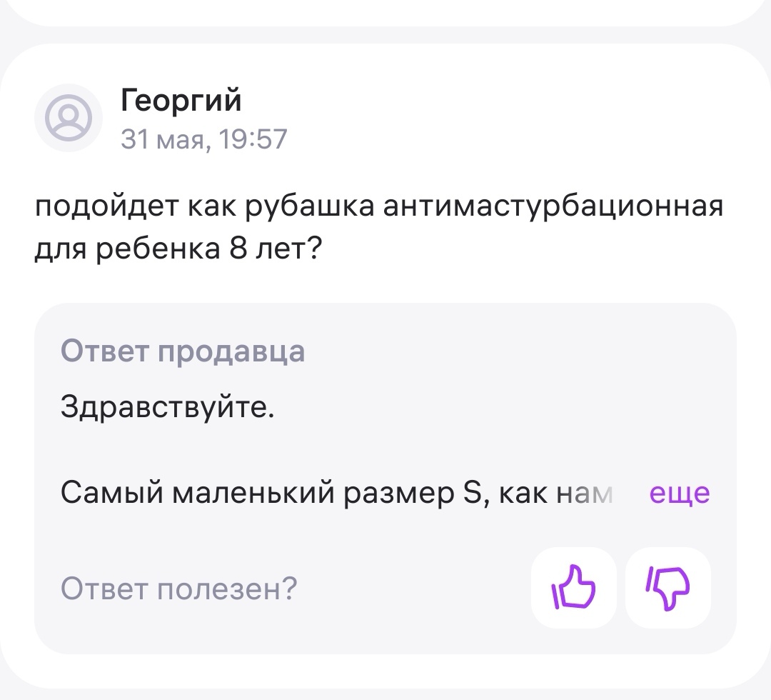Tap the truncated "Самый маленький размер S" line
The height and width of the screenshot is (700, 771).
pos(336,493)
